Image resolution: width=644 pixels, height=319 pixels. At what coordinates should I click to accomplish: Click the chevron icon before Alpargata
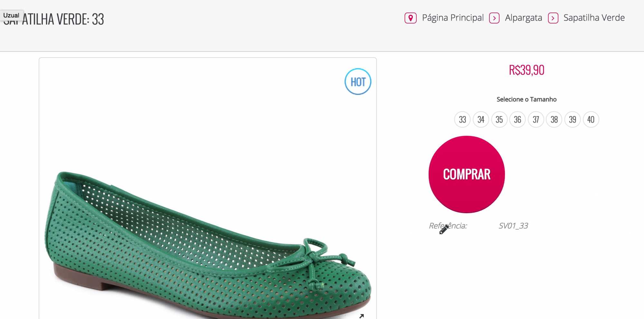coord(494,18)
